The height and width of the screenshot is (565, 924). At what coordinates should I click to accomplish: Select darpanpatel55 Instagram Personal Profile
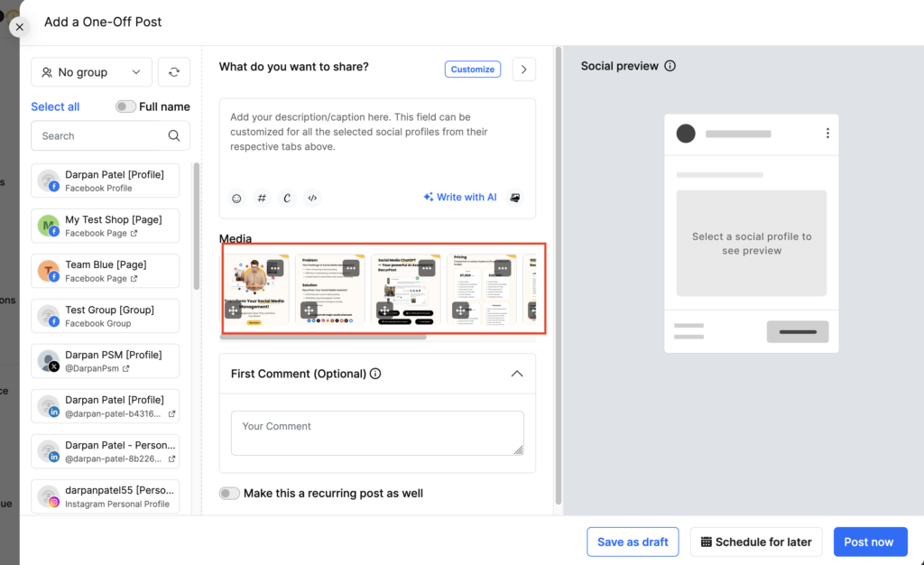click(x=105, y=496)
